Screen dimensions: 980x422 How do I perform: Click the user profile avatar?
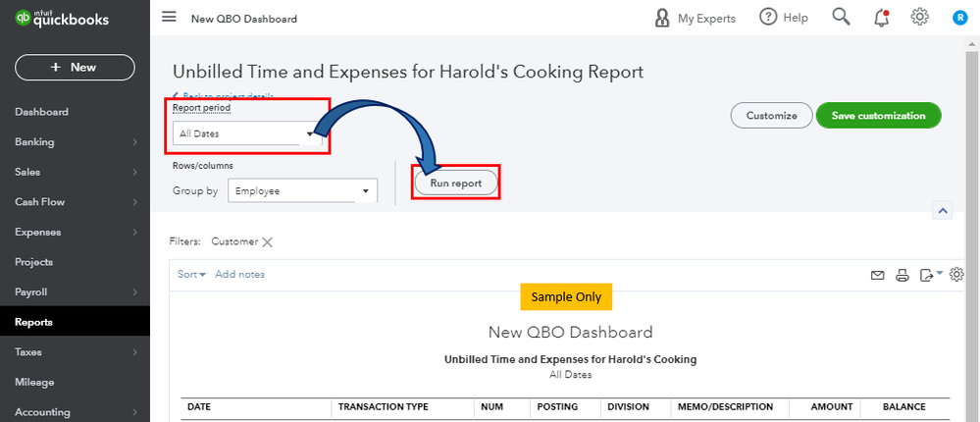tap(959, 18)
